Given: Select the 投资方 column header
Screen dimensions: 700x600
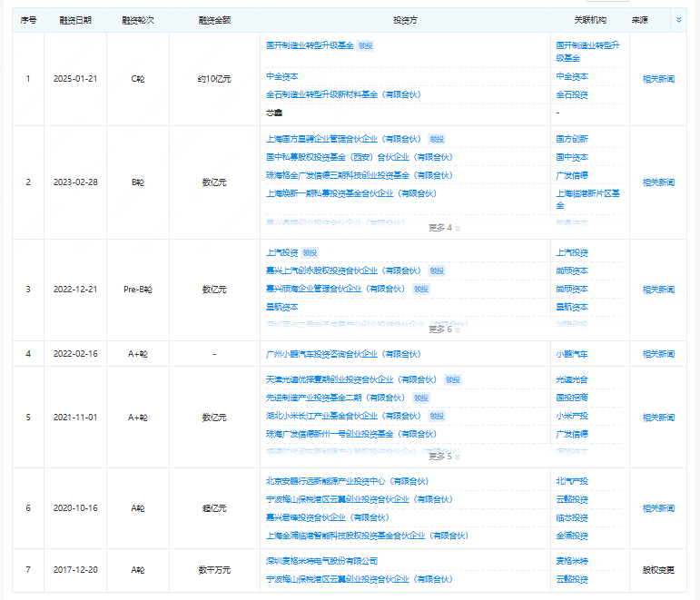Looking at the screenshot, I should coord(405,20).
